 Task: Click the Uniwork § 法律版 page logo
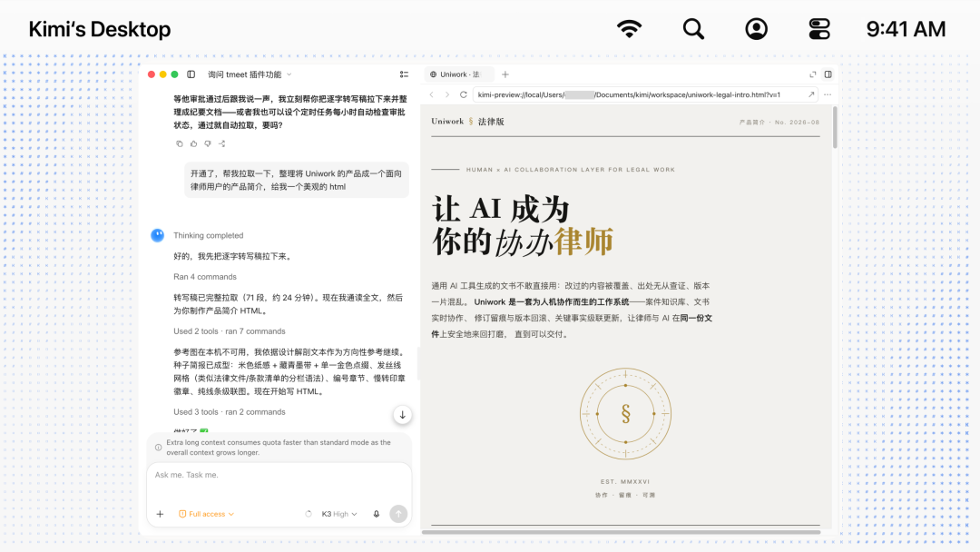(x=467, y=122)
